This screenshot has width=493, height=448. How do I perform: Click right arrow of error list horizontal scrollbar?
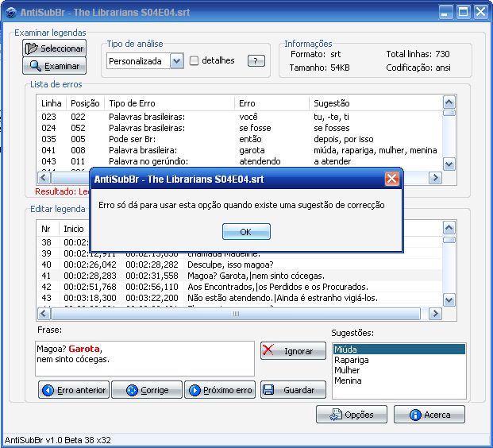click(x=435, y=178)
